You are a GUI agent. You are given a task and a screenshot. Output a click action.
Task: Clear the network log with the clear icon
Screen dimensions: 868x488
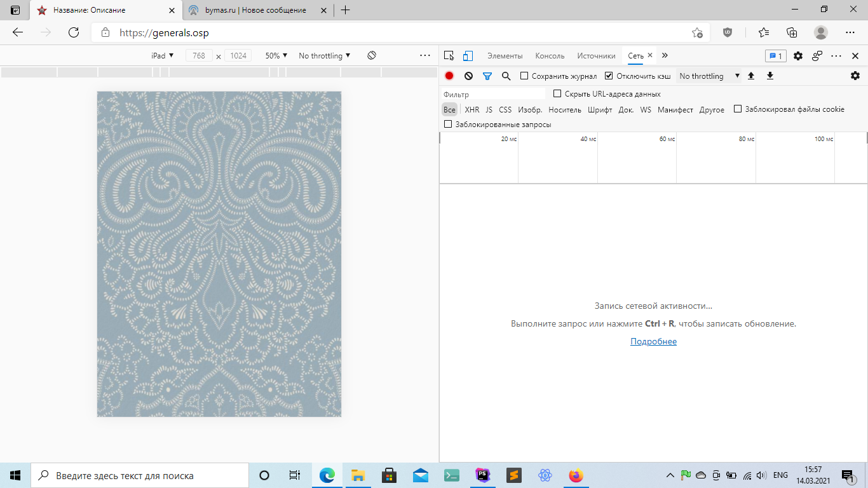(x=468, y=76)
